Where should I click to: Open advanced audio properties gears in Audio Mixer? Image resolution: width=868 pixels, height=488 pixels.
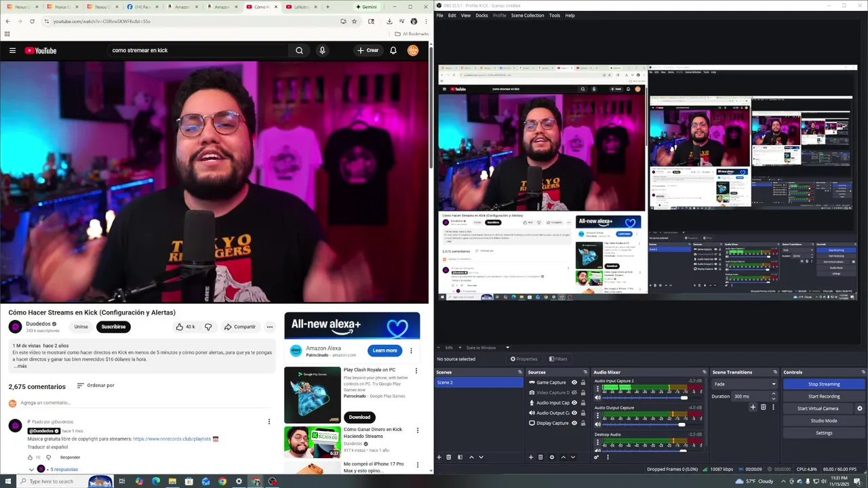click(x=597, y=457)
